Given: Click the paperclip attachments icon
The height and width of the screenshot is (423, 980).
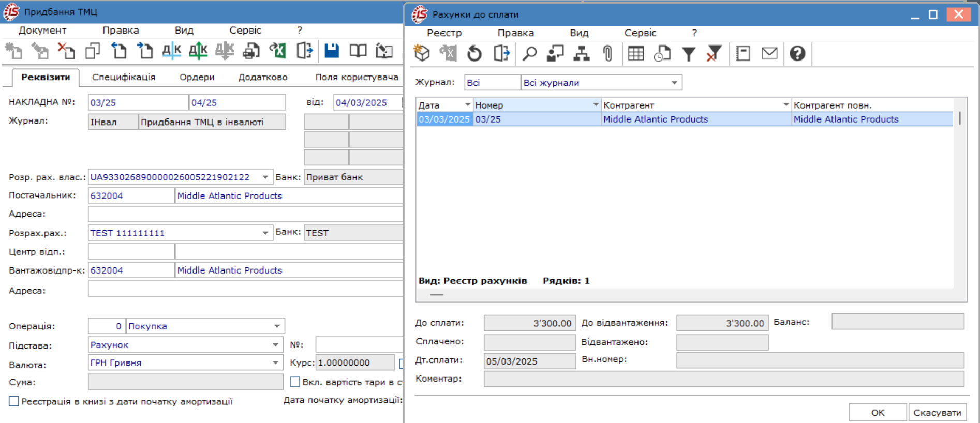Looking at the screenshot, I should tap(608, 53).
